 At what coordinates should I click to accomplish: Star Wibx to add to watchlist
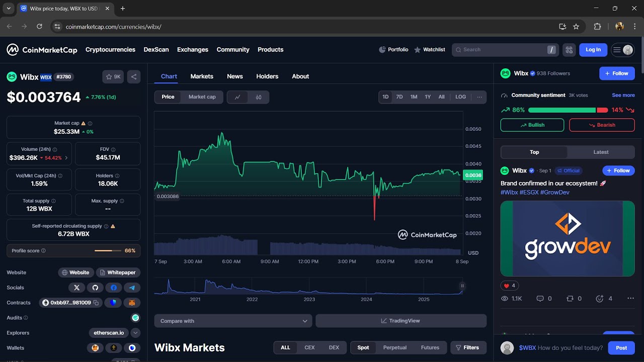[x=113, y=77]
